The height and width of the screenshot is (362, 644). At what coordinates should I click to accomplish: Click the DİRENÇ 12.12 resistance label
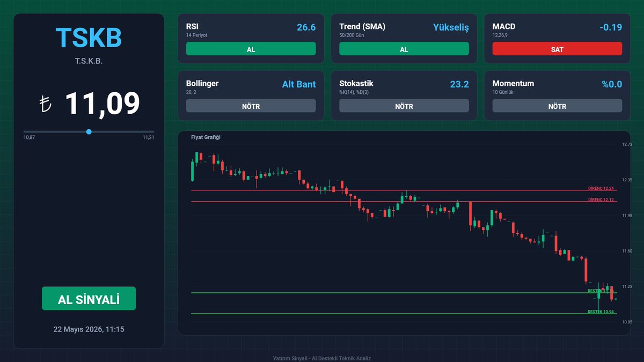pos(601,200)
